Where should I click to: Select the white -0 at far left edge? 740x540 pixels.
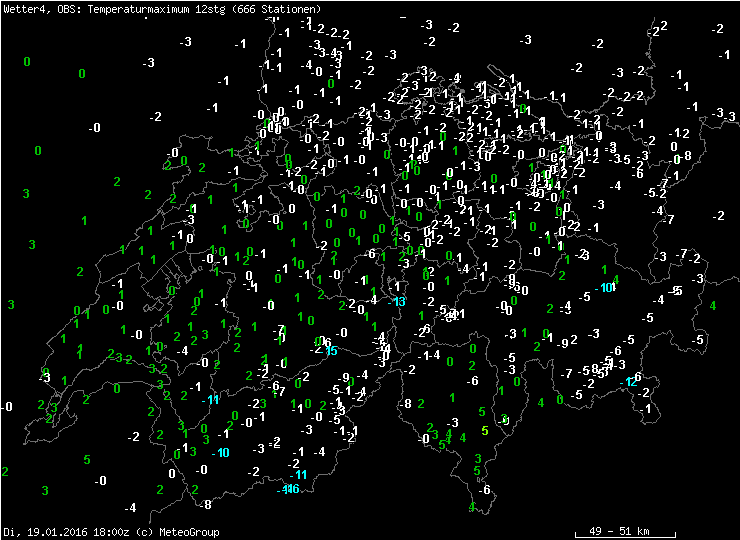coord(8,407)
